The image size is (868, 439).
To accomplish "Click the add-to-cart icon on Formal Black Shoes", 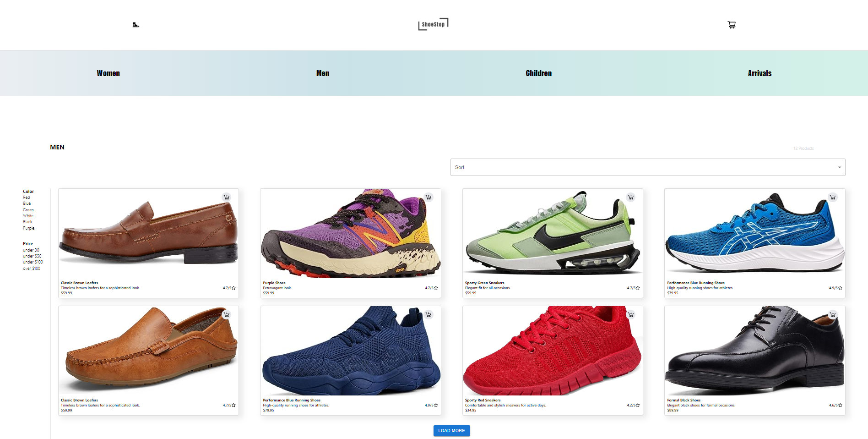I will coord(833,314).
